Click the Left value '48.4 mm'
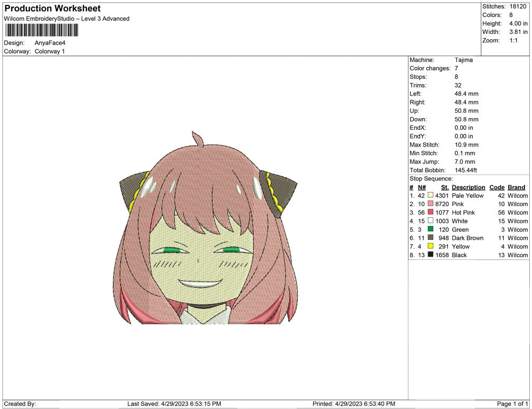The height and width of the screenshot is (409, 532). 466,94
